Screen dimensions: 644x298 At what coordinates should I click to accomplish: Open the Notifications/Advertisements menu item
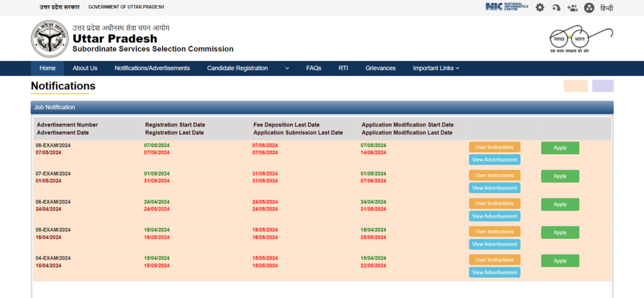coord(152,68)
